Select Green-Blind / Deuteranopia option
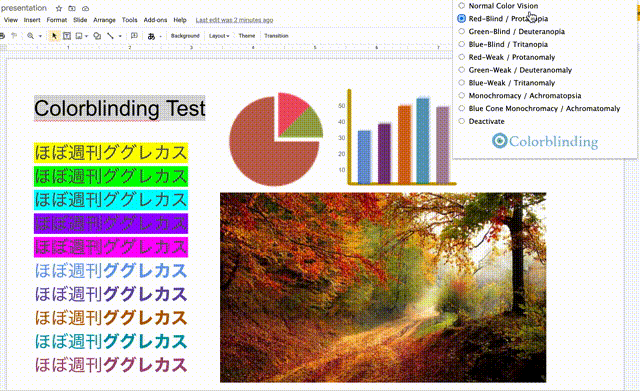The width and height of the screenshot is (640, 391). 462,31
